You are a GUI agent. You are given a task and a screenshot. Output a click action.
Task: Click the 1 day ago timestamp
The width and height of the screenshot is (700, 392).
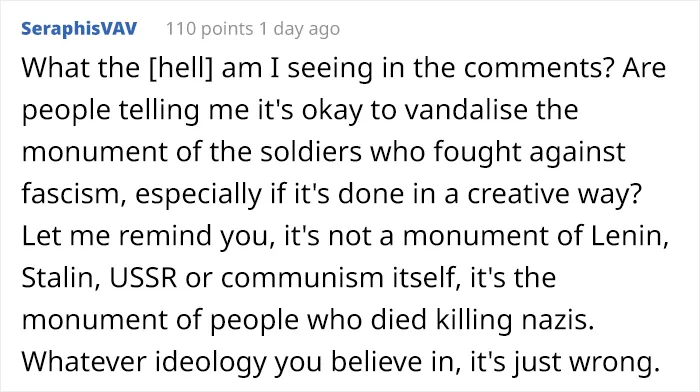coord(299,29)
